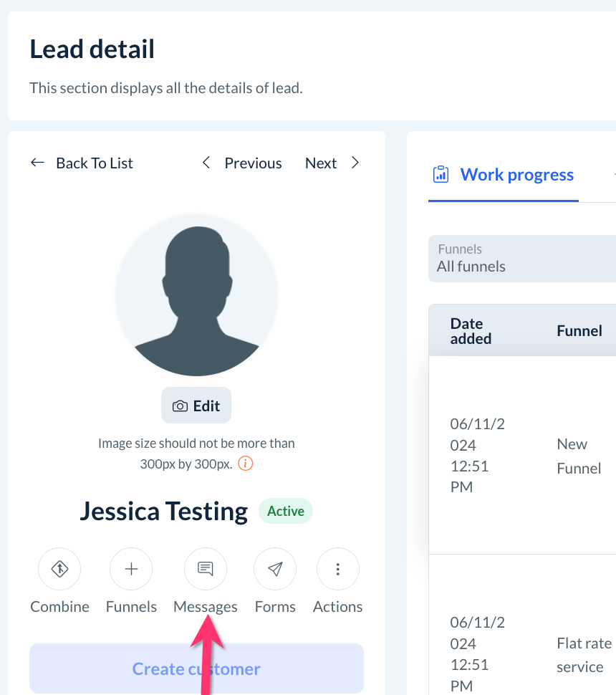Expand the All funnels dropdown
The image size is (616, 695).
click(522, 259)
